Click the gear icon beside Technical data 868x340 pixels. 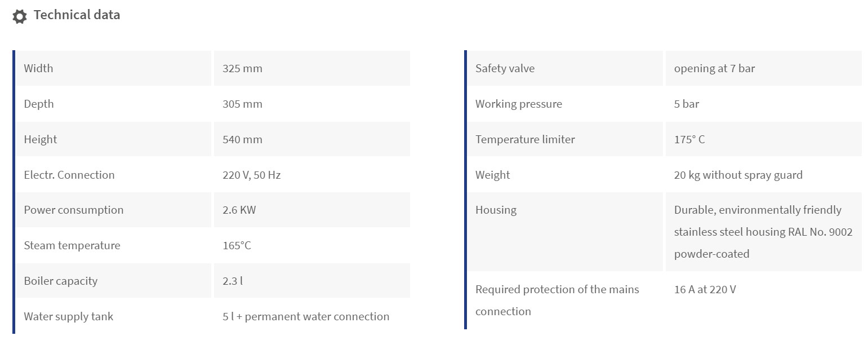tap(20, 16)
